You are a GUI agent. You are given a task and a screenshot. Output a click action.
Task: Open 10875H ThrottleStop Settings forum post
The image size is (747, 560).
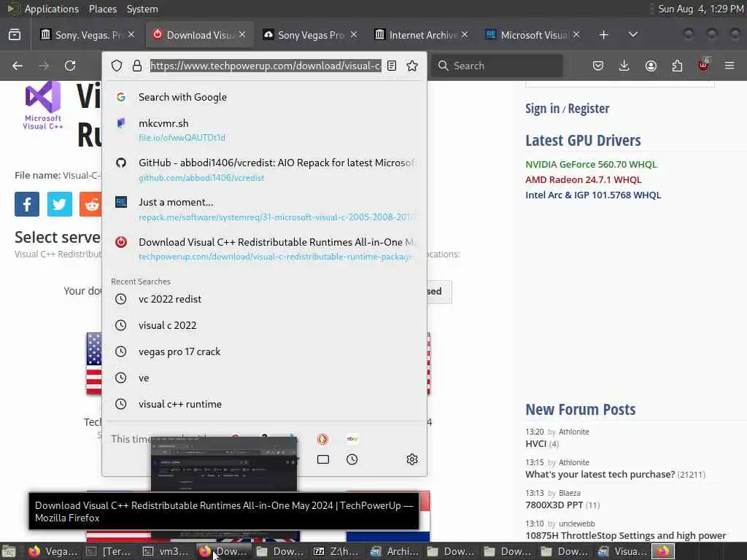coord(625,535)
